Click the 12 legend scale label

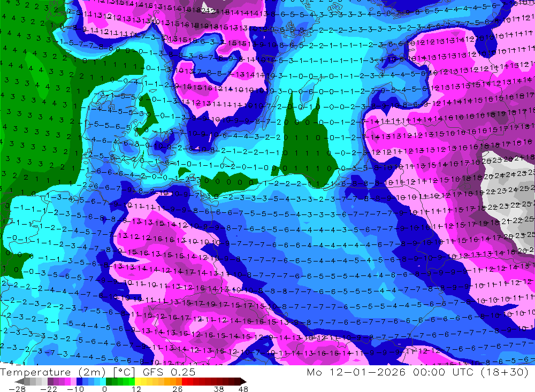point(136,389)
